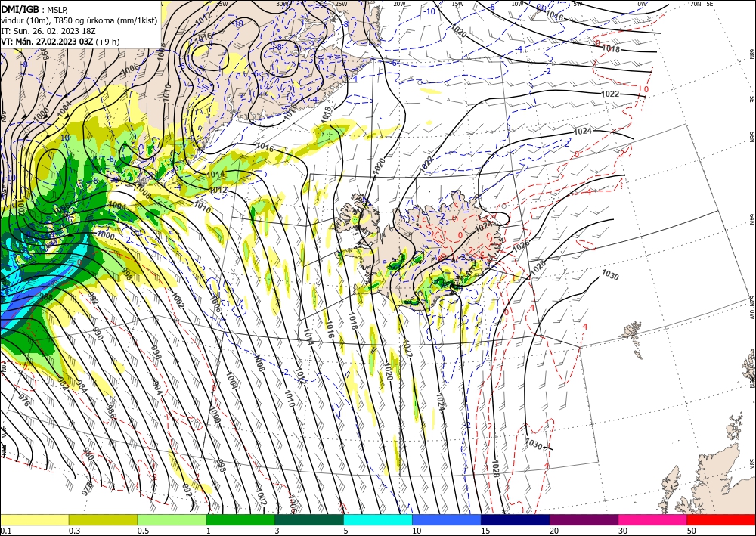This screenshot has width=756, height=536.
Task: Click the 'IT: Sun. 26. 02. 2023 18Z' line
Action: (x=48, y=31)
